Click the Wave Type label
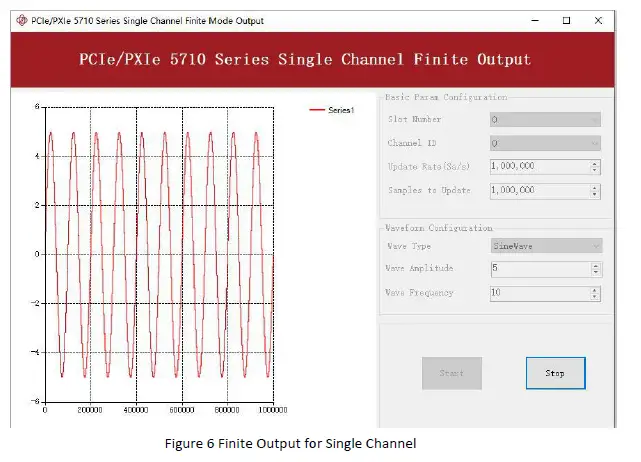Viewport: 641px width, 462px height. click(x=409, y=246)
